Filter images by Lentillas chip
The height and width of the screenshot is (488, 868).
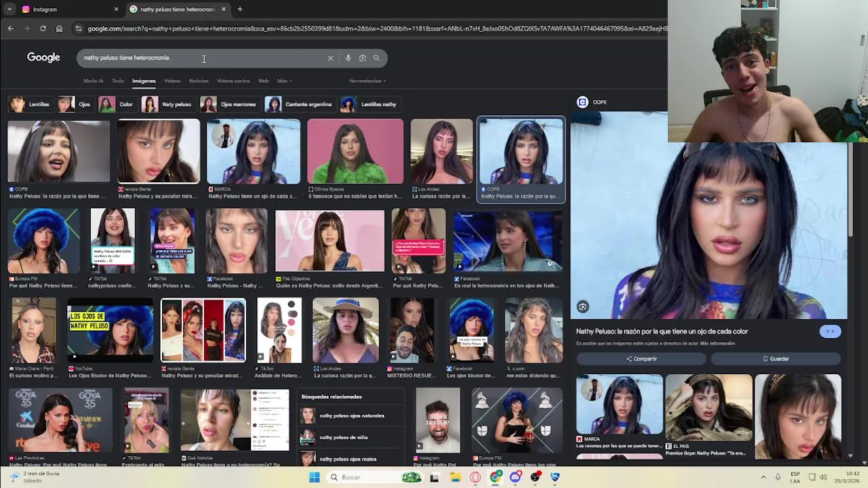point(31,104)
